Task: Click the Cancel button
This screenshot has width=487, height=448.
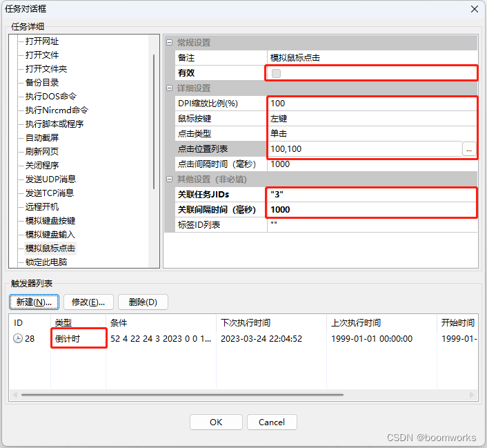Action: pos(272,422)
